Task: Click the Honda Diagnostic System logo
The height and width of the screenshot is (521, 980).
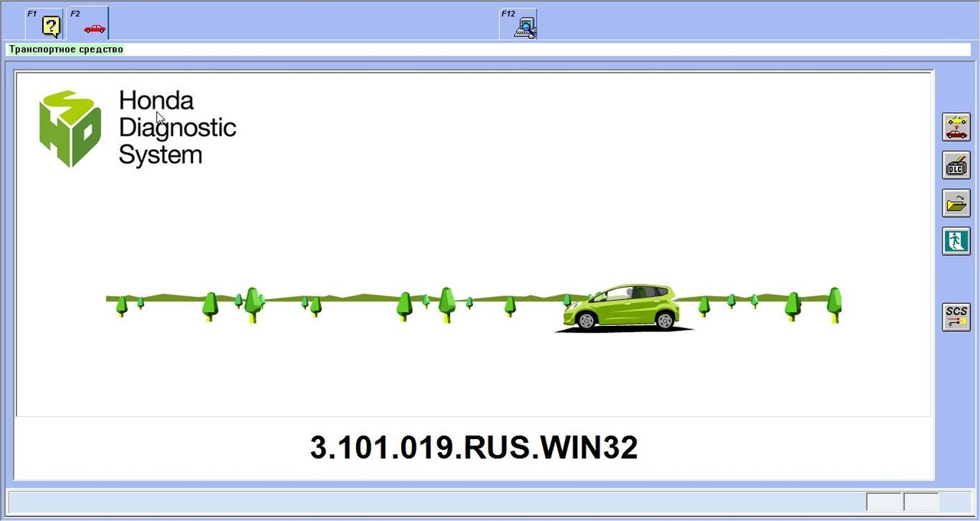Action: 138,128
